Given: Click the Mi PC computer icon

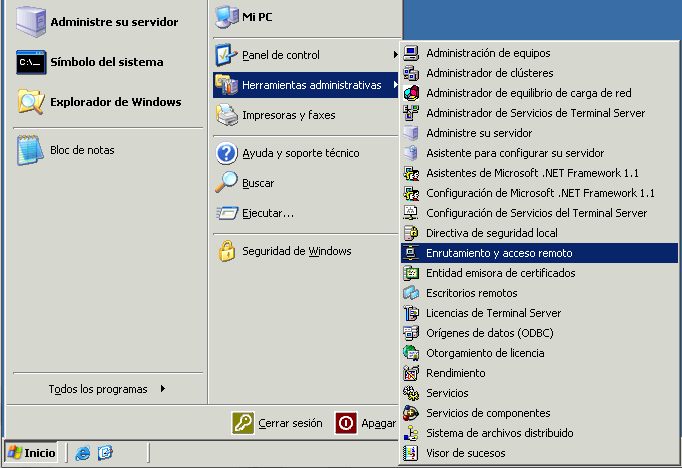Looking at the screenshot, I should tap(227, 17).
